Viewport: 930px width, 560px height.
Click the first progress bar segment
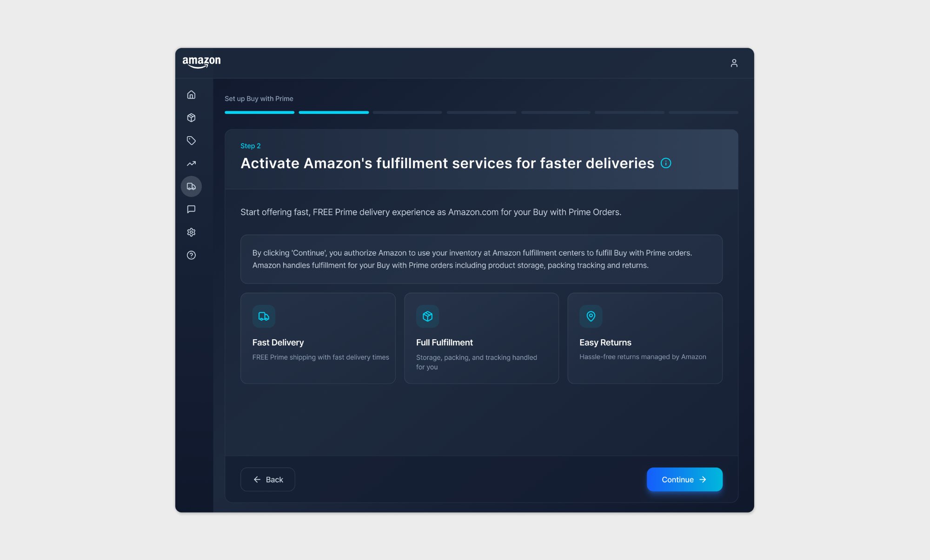[259, 112]
